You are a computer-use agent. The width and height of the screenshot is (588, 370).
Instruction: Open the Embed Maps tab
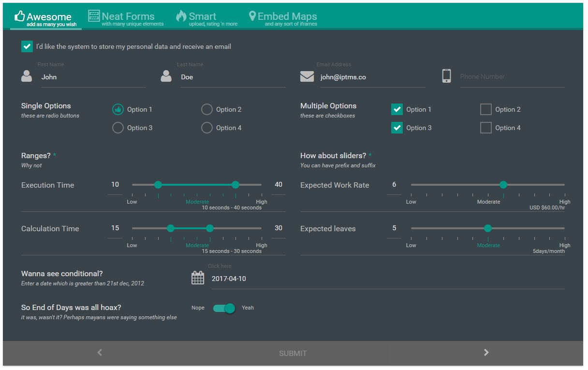point(283,18)
